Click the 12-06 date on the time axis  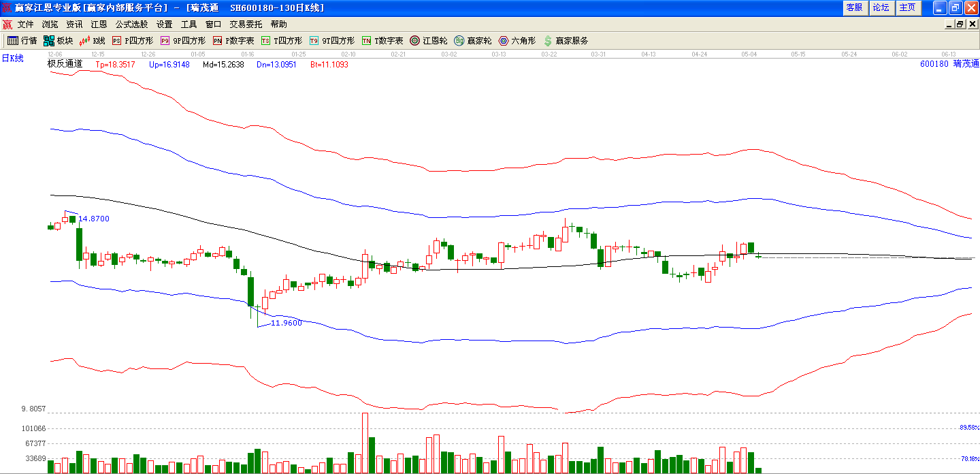tap(55, 54)
